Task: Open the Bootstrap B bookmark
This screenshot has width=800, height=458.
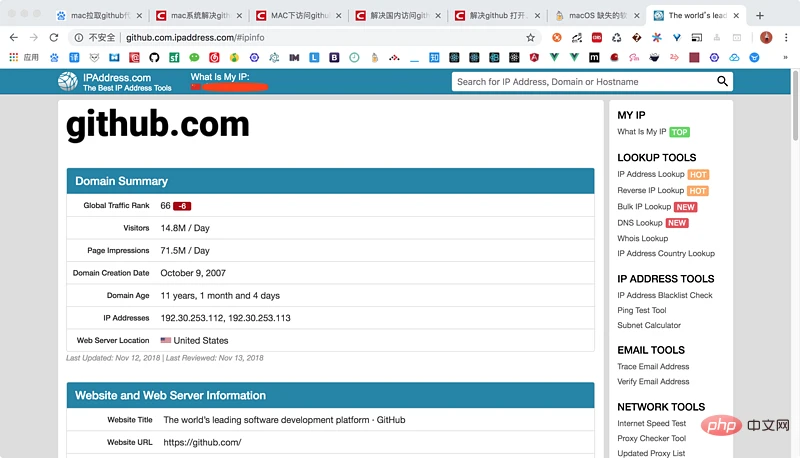Action: 334,58
